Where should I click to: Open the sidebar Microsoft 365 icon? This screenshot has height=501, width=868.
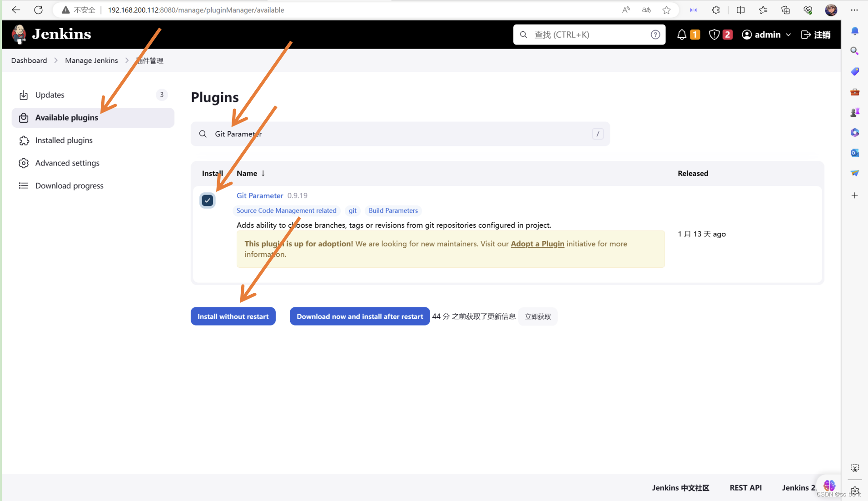point(854,132)
